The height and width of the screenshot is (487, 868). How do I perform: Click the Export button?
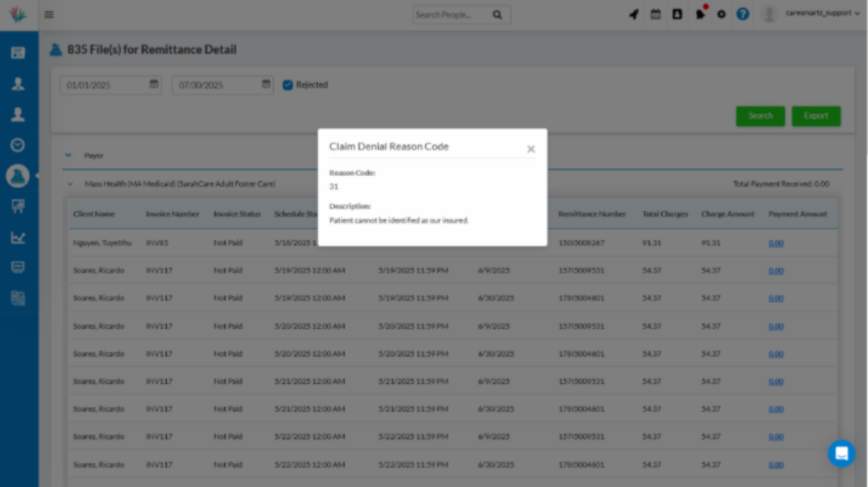coord(816,116)
